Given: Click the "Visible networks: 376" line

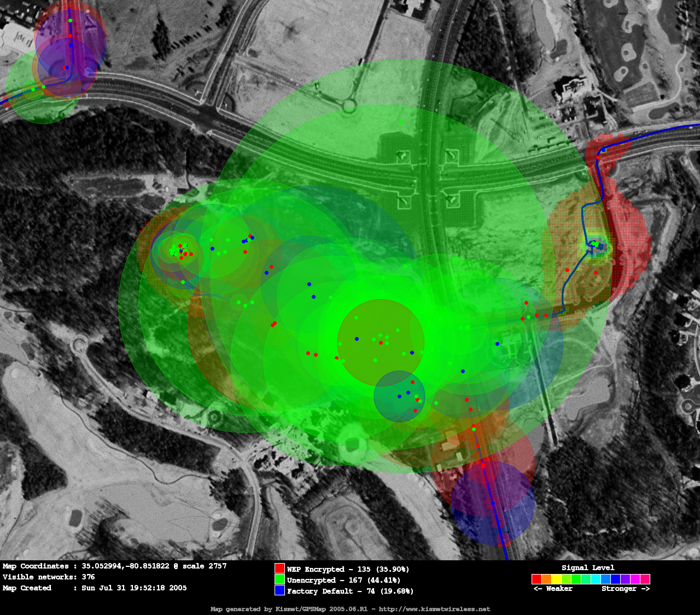Looking at the screenshot, I should (49, 577).
